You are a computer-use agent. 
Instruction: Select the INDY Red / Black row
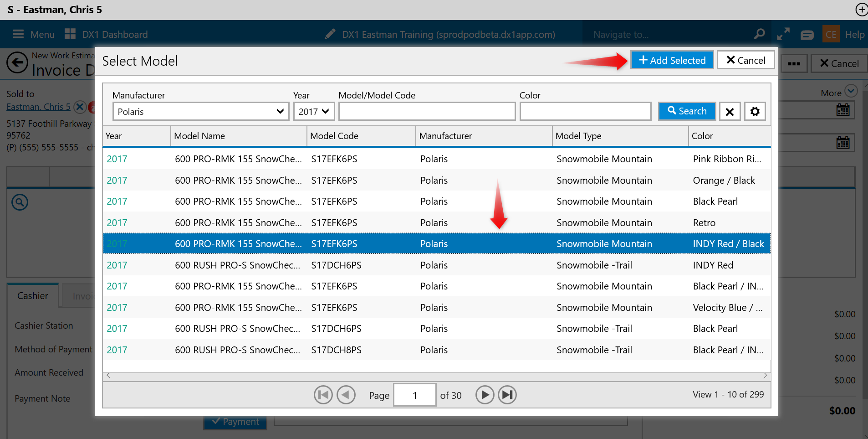(437, 244)
